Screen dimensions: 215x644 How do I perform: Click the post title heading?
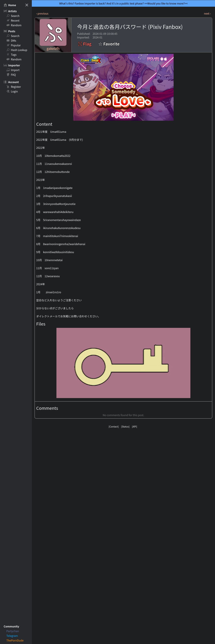coord(130,27)
